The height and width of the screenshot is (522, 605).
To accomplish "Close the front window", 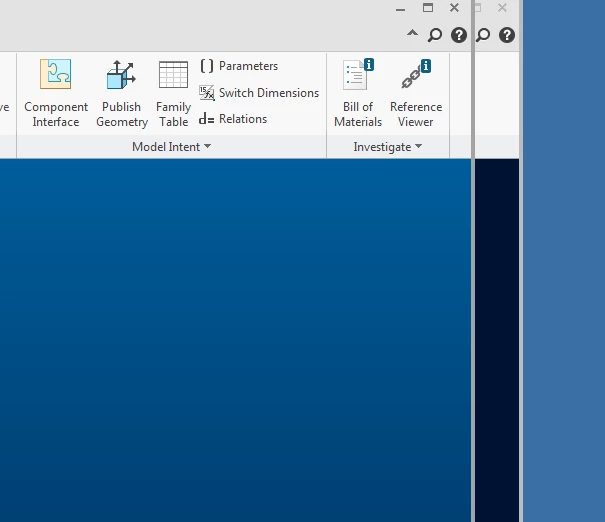I will coord(455,8).
